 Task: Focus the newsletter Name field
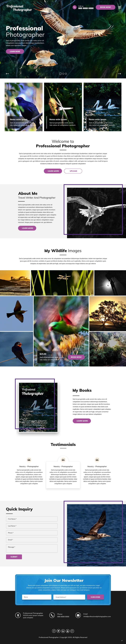[x=37, y=597]
